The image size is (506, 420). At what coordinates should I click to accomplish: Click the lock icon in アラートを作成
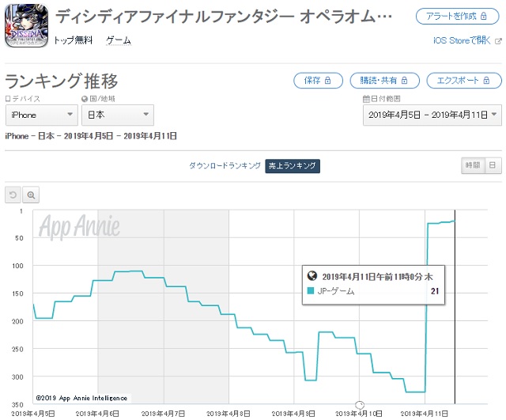[483, 16]
